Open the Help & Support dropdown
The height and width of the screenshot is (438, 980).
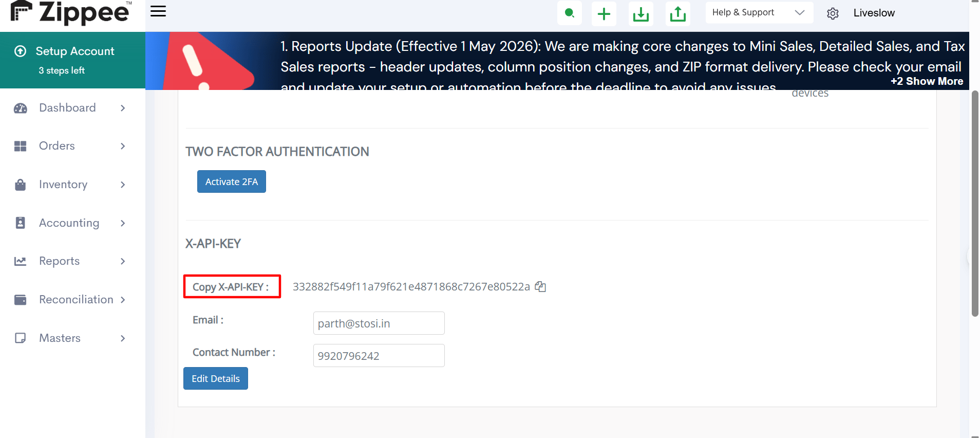click(x=759, y=12)
